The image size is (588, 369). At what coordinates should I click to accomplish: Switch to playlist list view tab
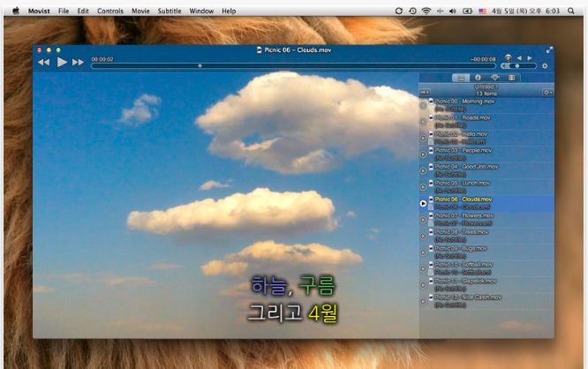pos(461,78)
